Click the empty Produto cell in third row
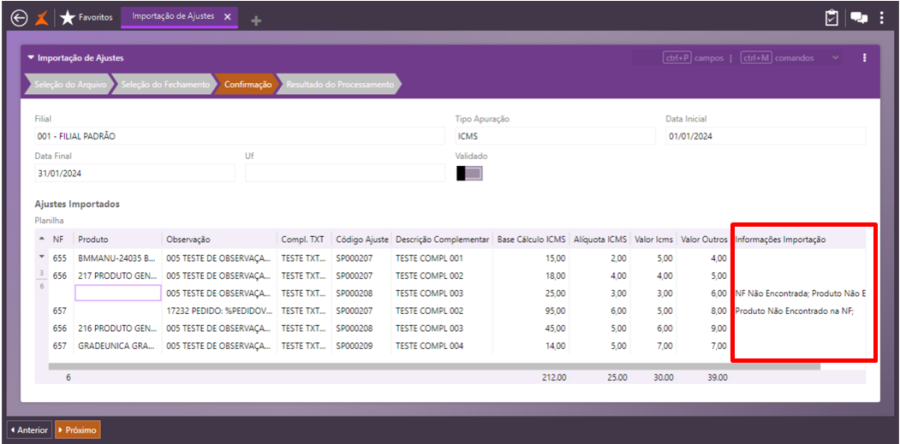The width and height of the screenshot is (900, 444). click(118, 293)
